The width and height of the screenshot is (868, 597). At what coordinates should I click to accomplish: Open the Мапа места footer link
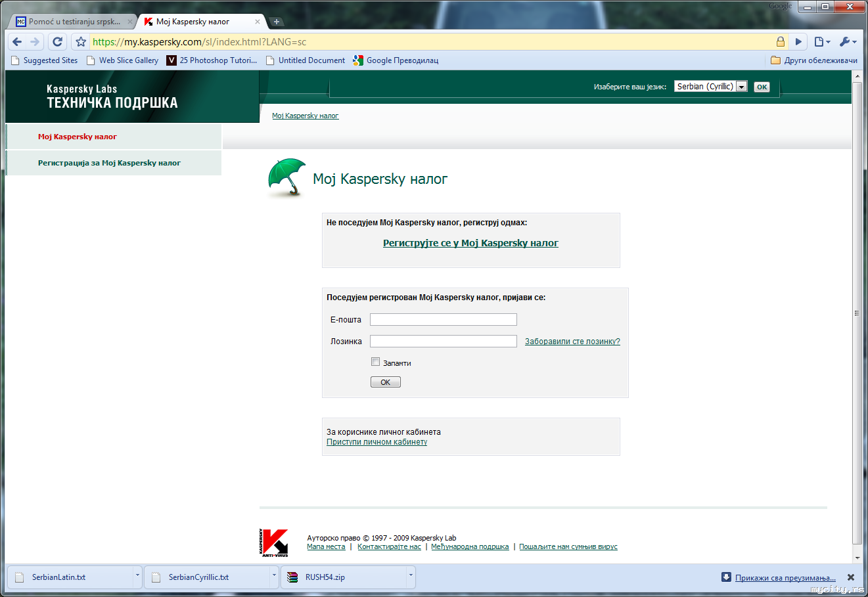coord(326,546)
